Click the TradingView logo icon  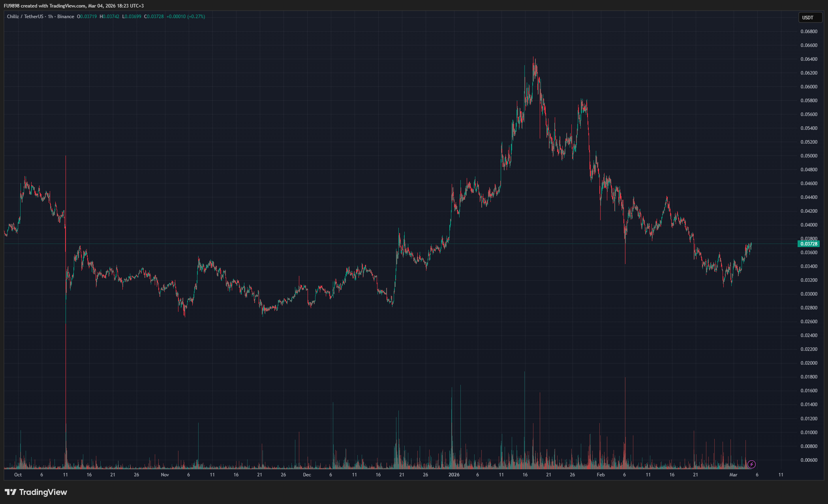11,492
